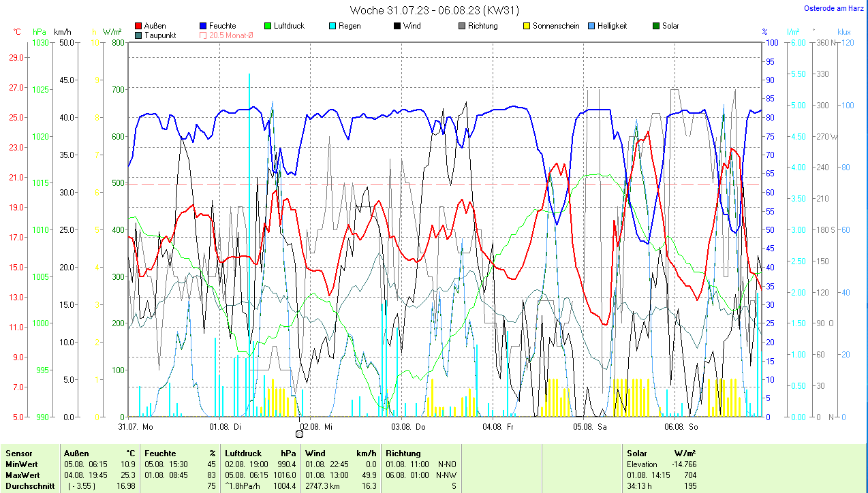Toggle the 20.5 Monat-Ø outline box

[x=203, y=35]
